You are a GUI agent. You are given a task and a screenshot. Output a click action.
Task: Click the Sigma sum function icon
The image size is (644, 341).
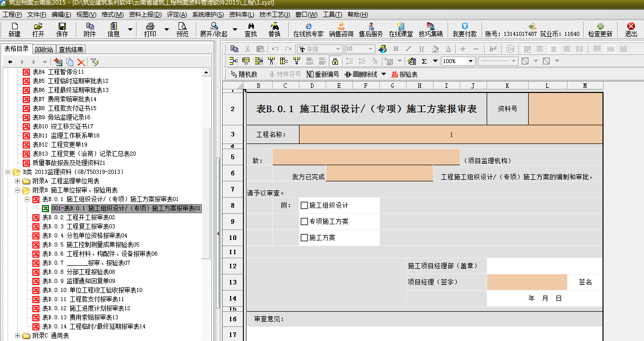424,61
